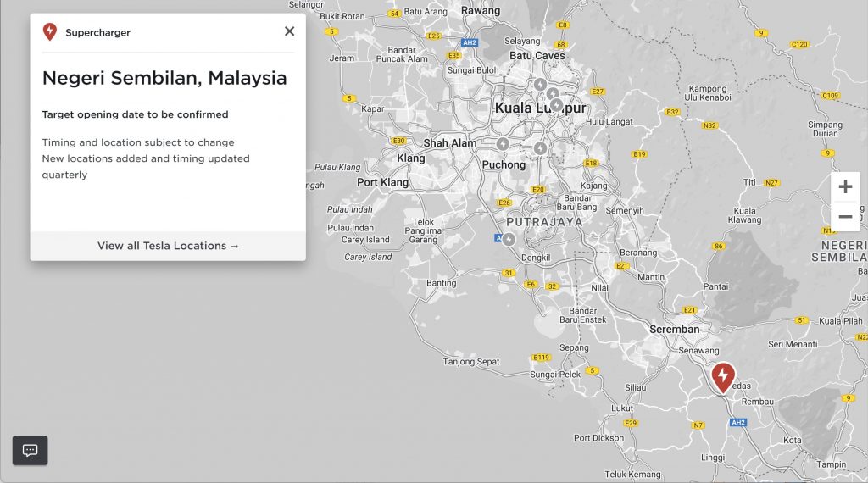
Task: Select the gray Supercharger pin below Batu Caves
Action: point(540,85)
